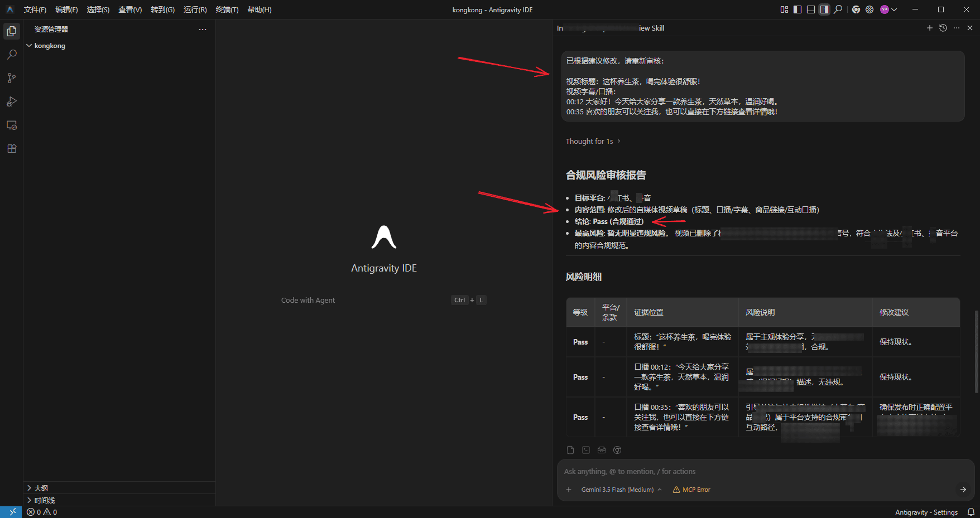This screenshot has width=980, height=518.
Task: Open the 文件(F) menu
Action: (35, 9)
